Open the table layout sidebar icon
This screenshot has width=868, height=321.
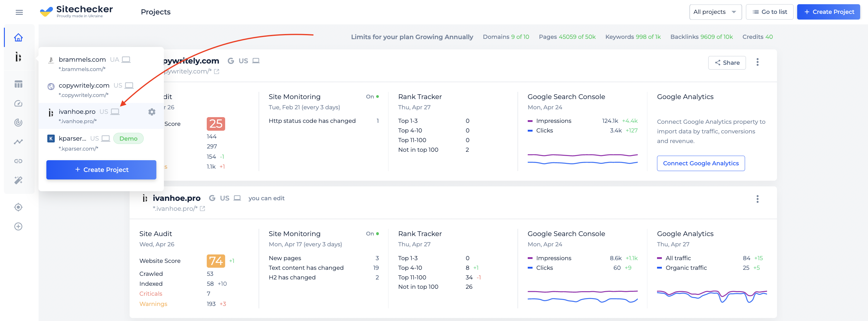click(18, 84)
